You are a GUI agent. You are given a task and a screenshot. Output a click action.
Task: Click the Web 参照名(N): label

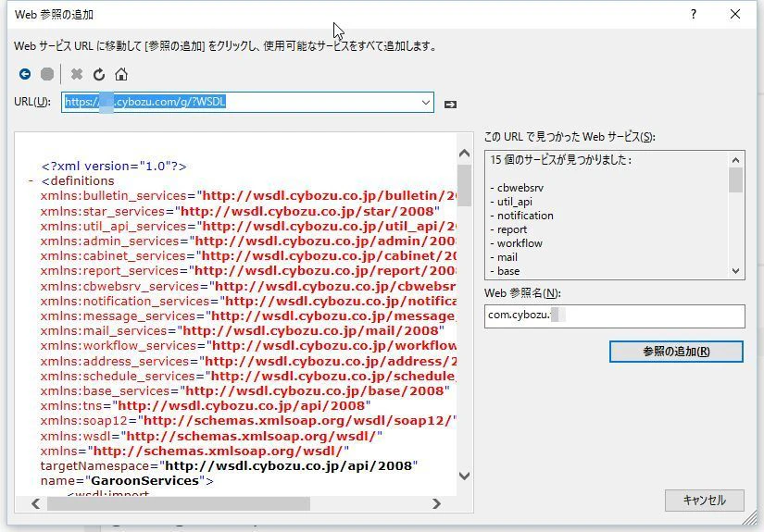tap(523, 293)
